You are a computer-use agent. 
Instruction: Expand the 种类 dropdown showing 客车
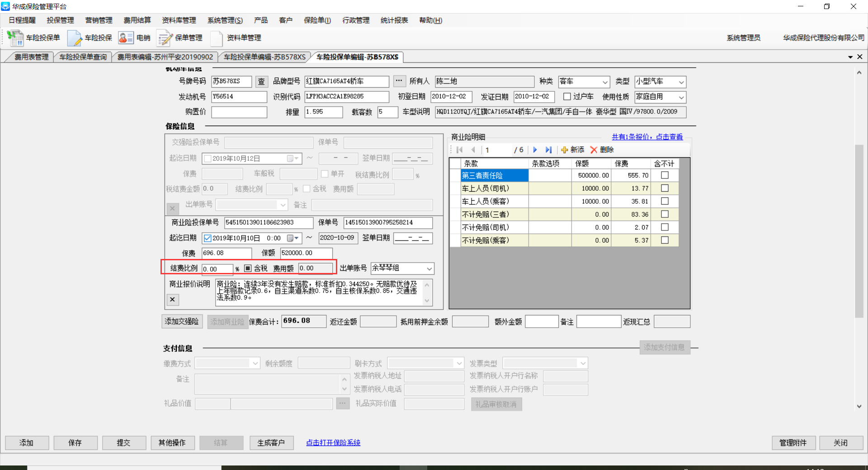pos(605,82)
